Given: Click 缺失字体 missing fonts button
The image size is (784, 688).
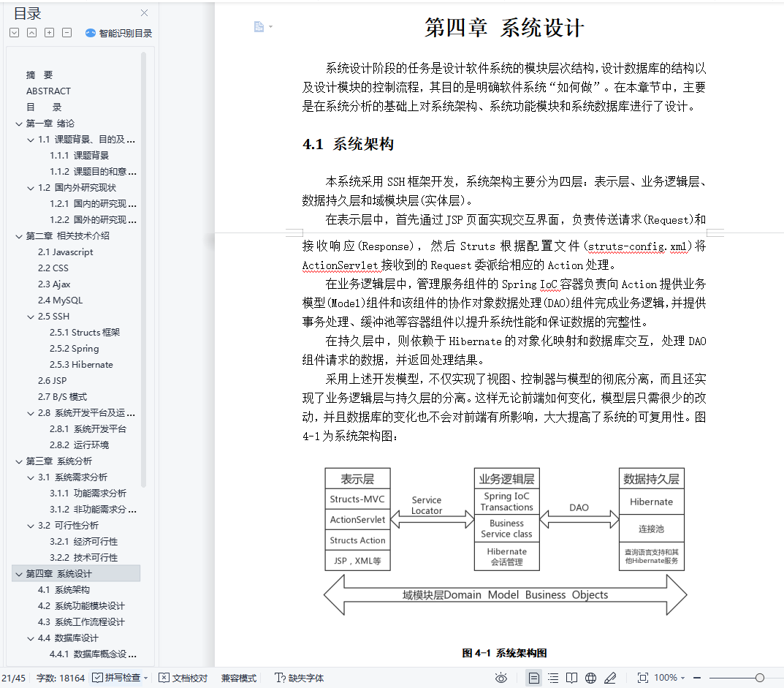Looking at the screenshot, I should 299,678.
